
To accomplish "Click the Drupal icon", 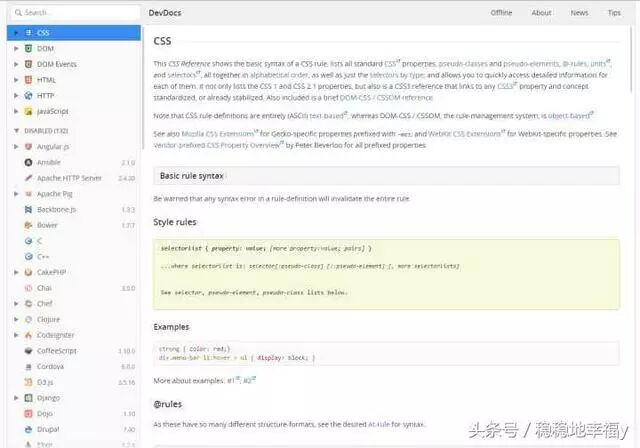I will click(x=28, y=429).
